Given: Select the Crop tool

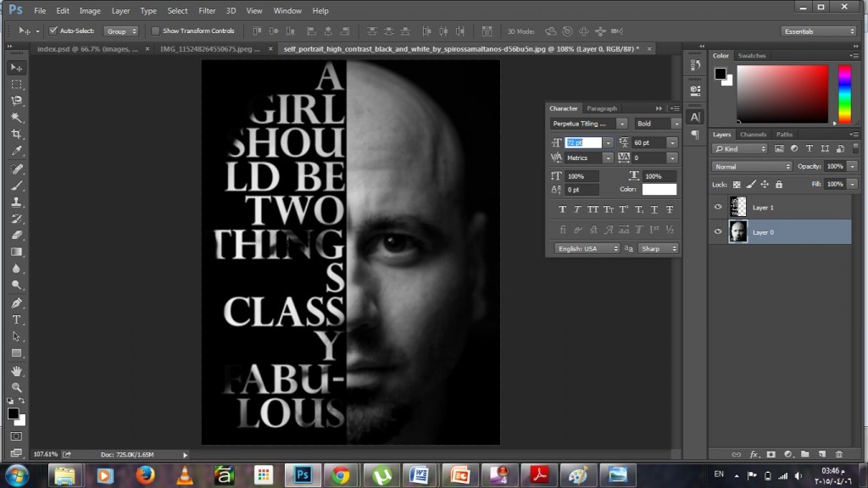Looking at the screenshot, I should pyautogui.click(x=17, y=134).
